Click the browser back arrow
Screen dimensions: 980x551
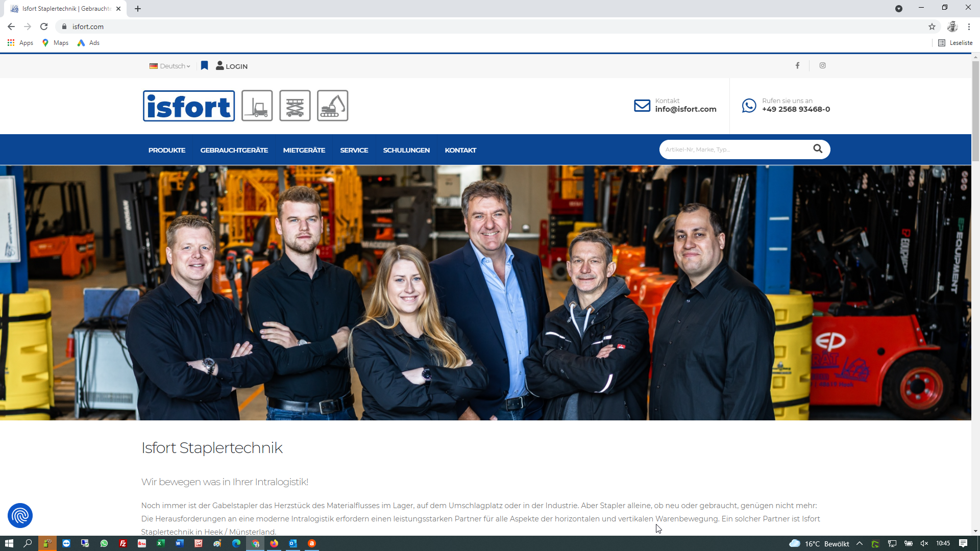pyautogui.click(x=11, y=27)
